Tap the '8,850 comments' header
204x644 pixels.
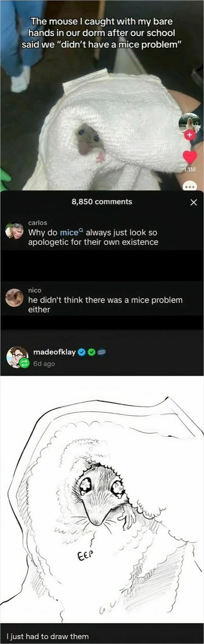[x=102, y=201]
